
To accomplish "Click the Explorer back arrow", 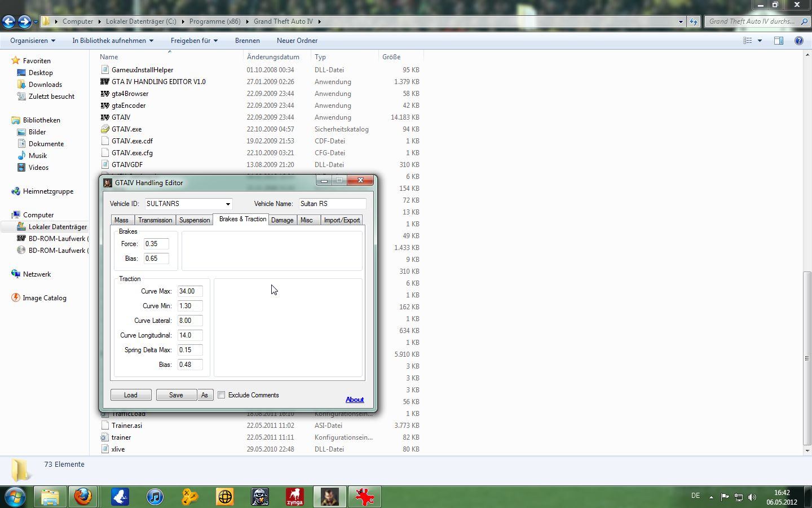I will click(x=8, y=21).
